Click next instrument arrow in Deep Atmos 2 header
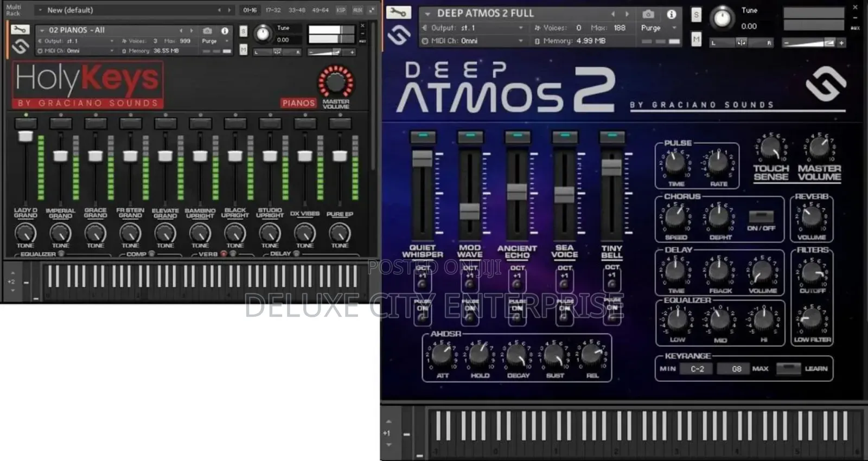The width and height of the screenshot is (868, 461). pyautogui.click(x=627, y=14)
